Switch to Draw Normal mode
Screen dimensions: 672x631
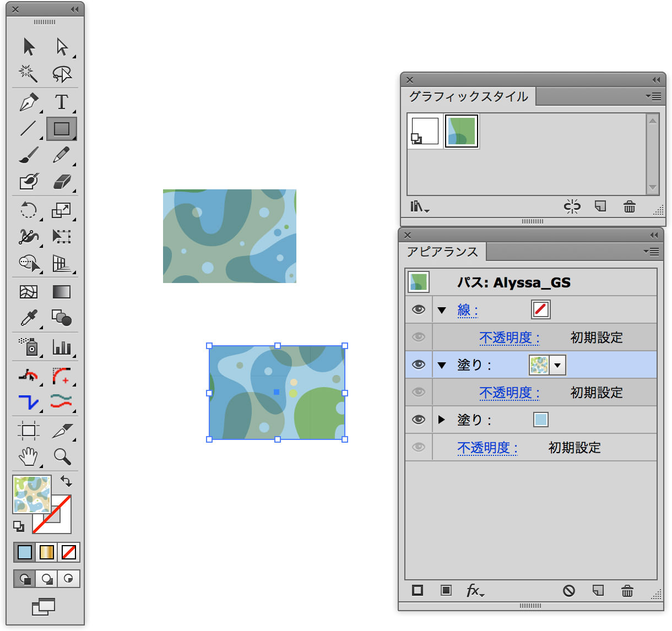[25, 579]
